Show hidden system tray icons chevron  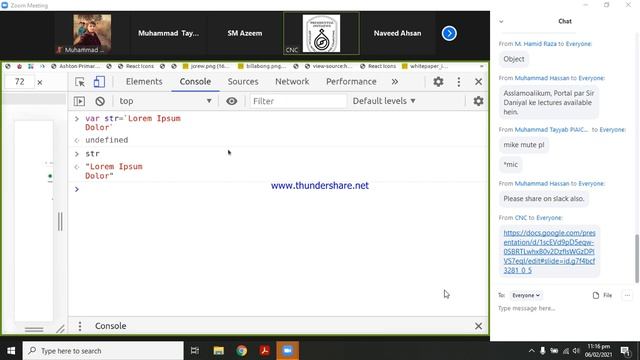531,351
